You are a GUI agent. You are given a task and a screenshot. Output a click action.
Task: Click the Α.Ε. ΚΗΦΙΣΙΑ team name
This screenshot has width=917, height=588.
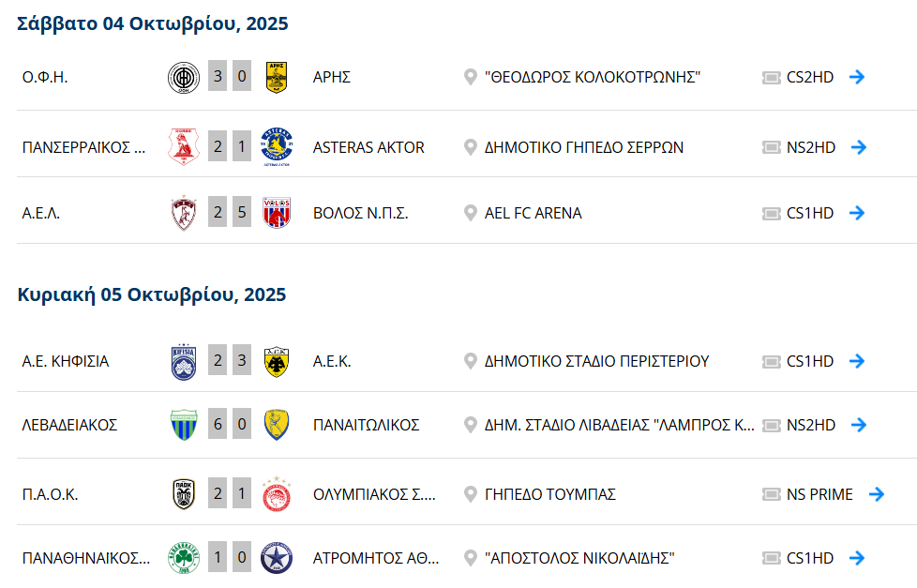[x=66, y=361]
